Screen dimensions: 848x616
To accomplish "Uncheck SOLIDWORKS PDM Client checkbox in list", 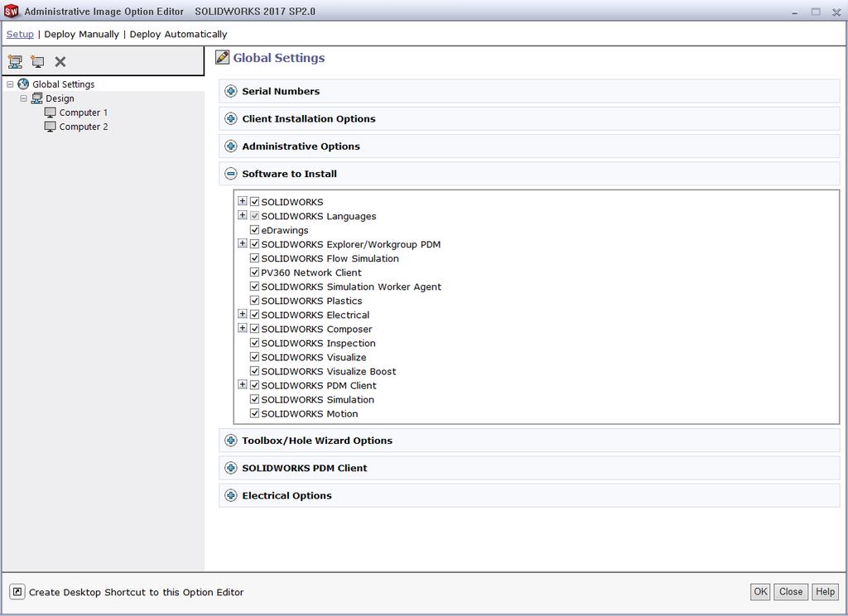I will pos(255,385).
